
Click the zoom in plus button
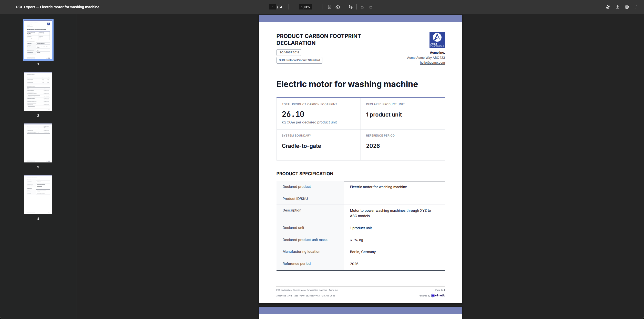[x=317, y=7]
